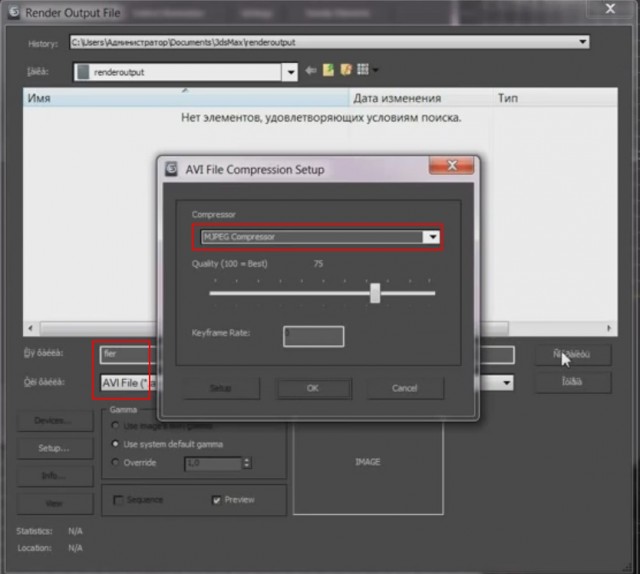
Task: Enable the Sequence checkbox
Action: point(119,500)
